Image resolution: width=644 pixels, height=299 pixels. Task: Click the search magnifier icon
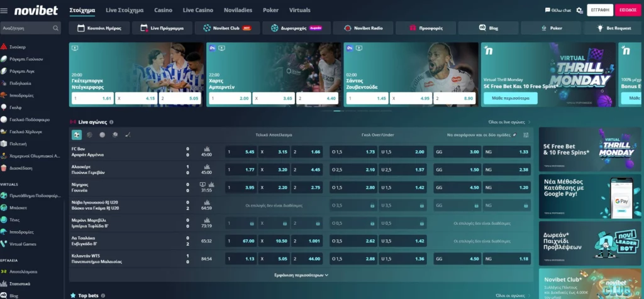coord(55,28)
